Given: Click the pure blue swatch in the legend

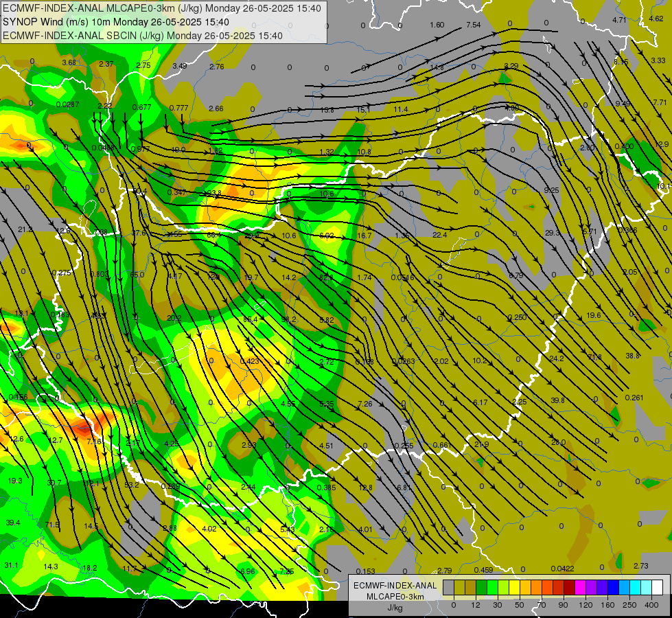Looking at the screenshot, I should coord(614,587).
